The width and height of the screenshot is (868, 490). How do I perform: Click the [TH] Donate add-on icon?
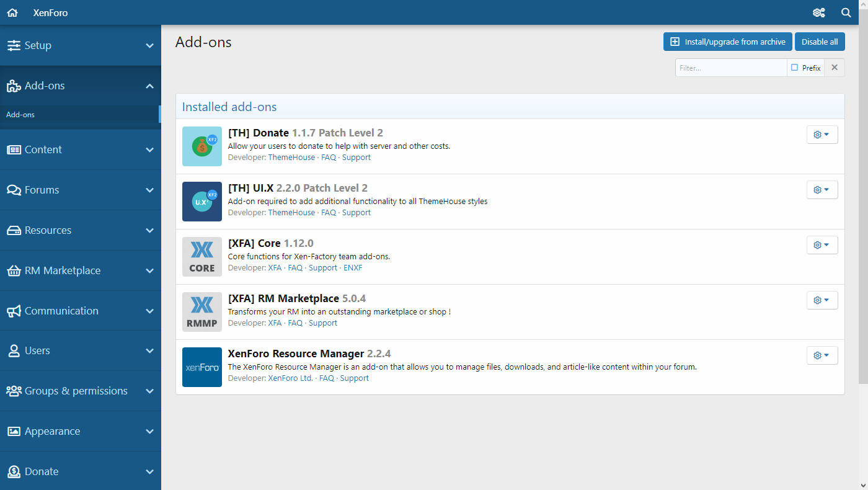(202, 146)
